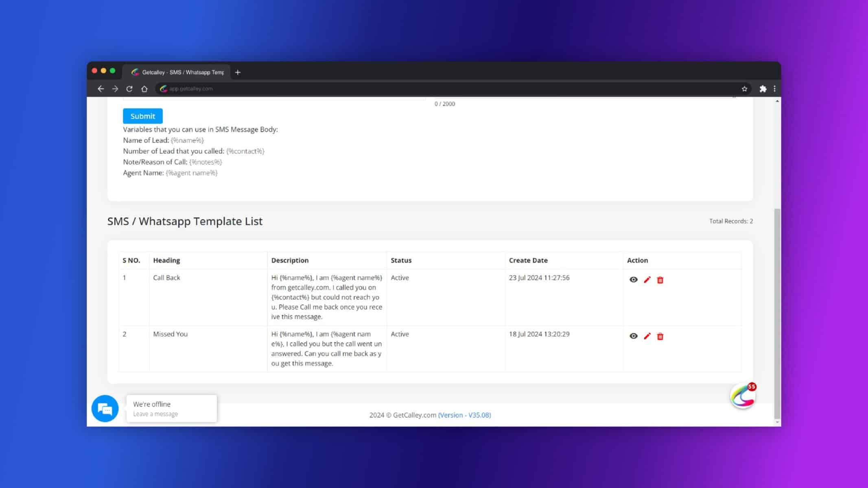The width and height of the screenshot is (868, 488).
Task: Open a new browser tab
Action: pyautogui.click(x=238, y=72)
